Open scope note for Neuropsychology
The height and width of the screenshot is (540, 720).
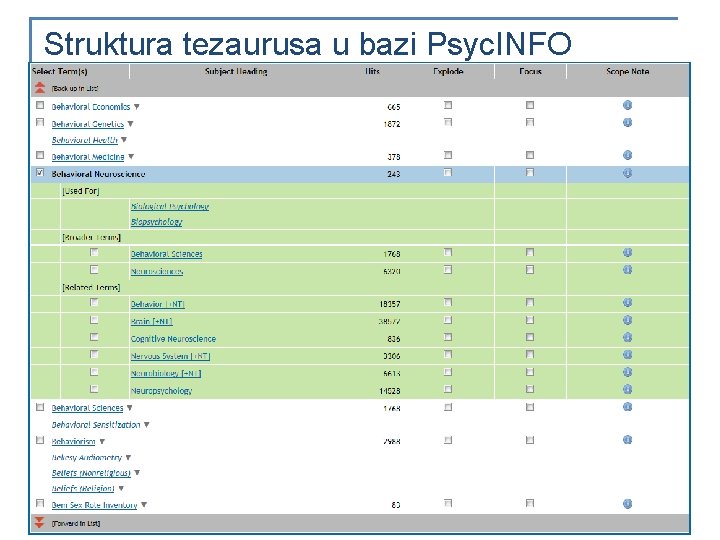(x=627, y=389)
